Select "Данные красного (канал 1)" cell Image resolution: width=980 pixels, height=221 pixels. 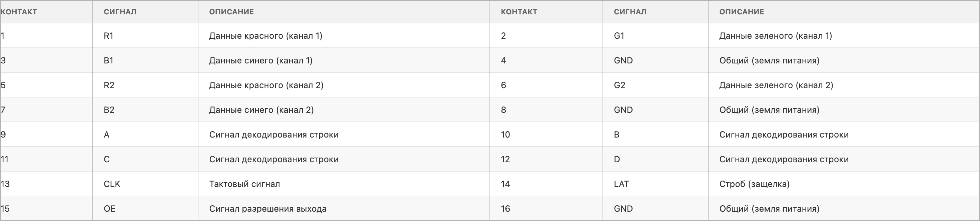coord(265,36)
